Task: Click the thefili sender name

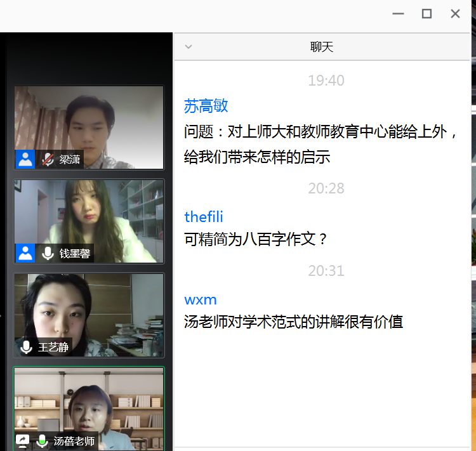Action: (204, 217)
